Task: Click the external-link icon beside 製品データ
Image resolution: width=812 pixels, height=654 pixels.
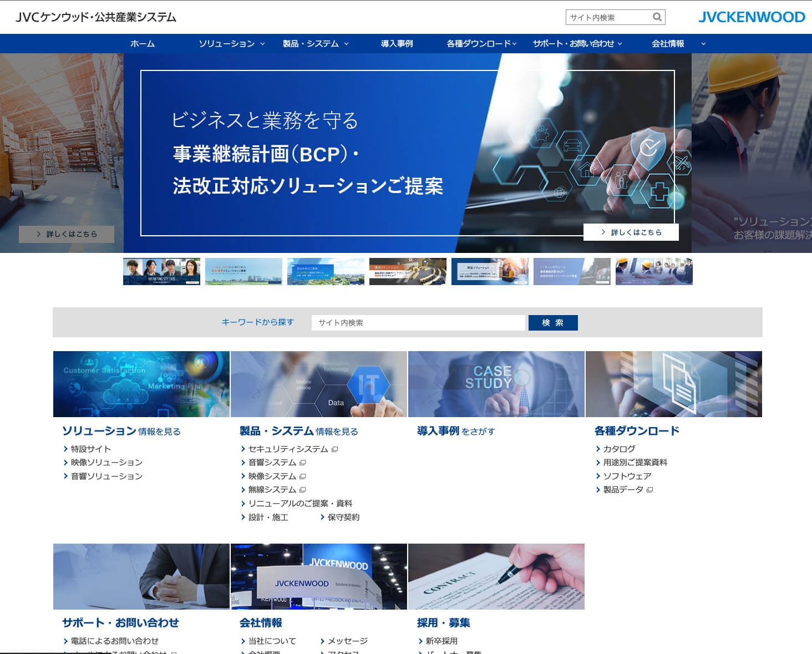Action: pos(649,490)
